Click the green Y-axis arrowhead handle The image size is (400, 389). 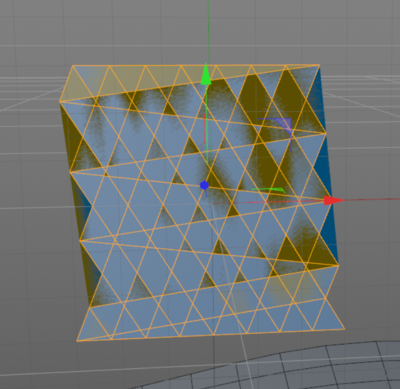(x=206, y=74)
